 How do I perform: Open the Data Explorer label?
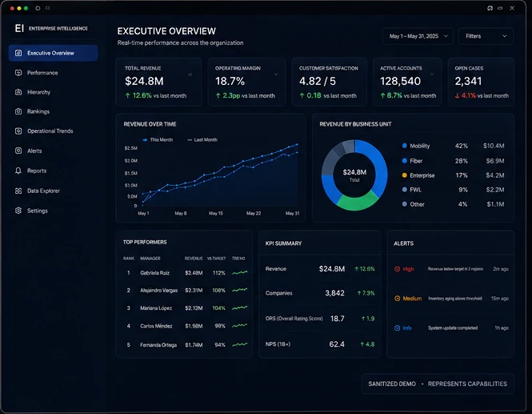click(x=43, y=191)
